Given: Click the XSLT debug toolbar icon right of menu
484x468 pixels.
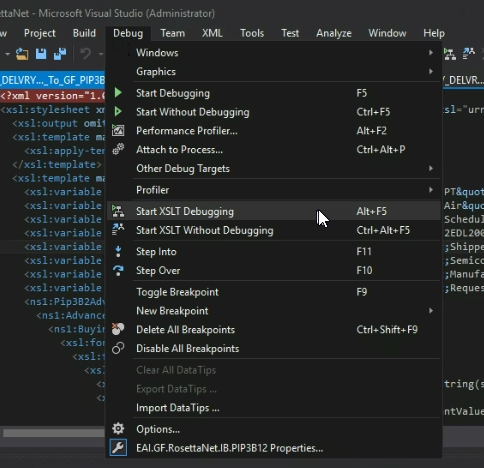Looking at the screenshot, I should pyautogui.click(x=450, y=54).
